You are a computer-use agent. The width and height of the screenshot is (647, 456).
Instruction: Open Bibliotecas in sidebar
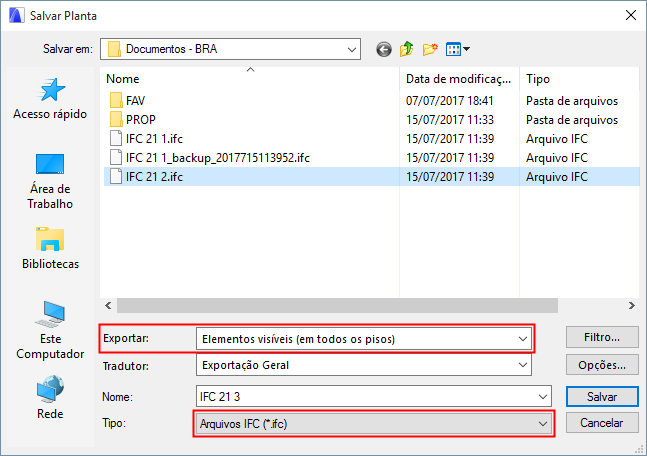[x=50, y=249]
